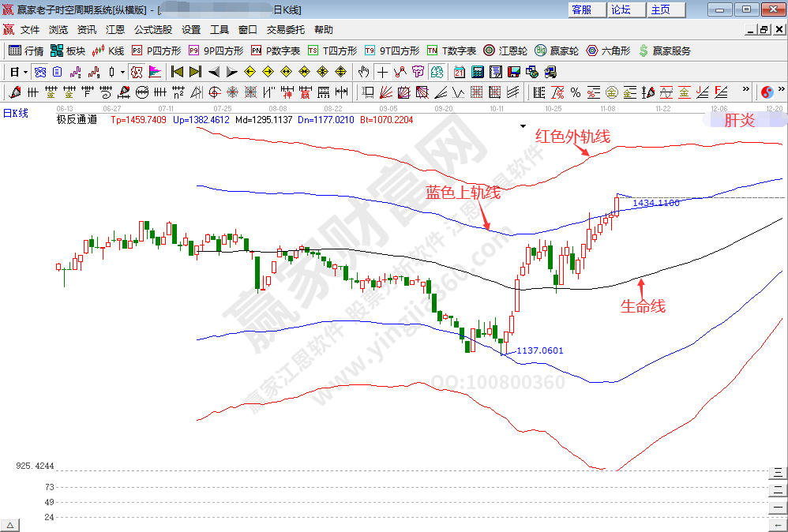Select the hand pan tool
This screenshot has width=788, height=532.
point(364,72)
